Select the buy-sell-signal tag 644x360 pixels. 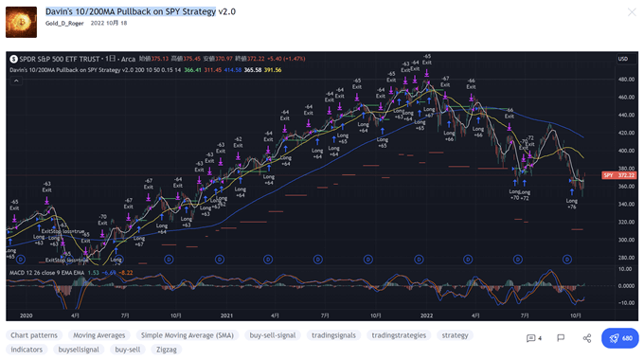pyautogui.click(x=273, y=335)
